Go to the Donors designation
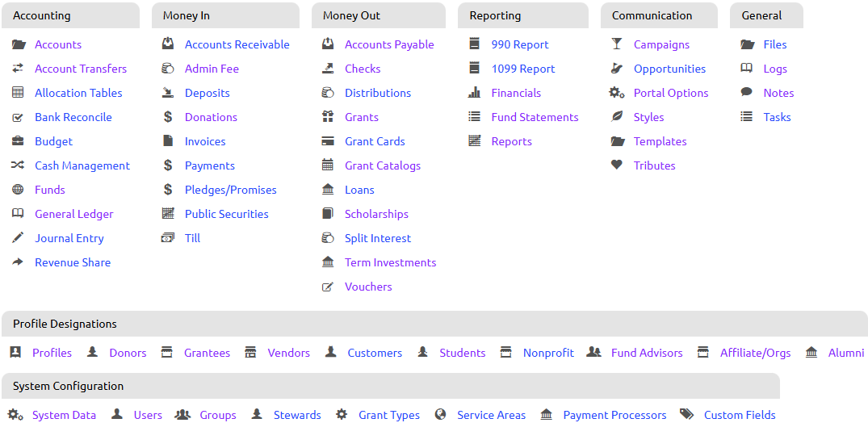 128,353
